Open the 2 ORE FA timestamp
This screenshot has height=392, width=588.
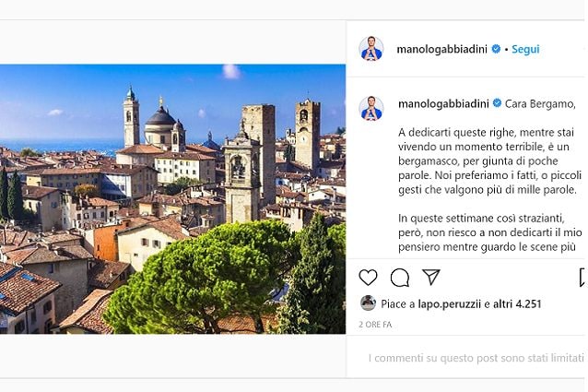(x=375, y=325)
